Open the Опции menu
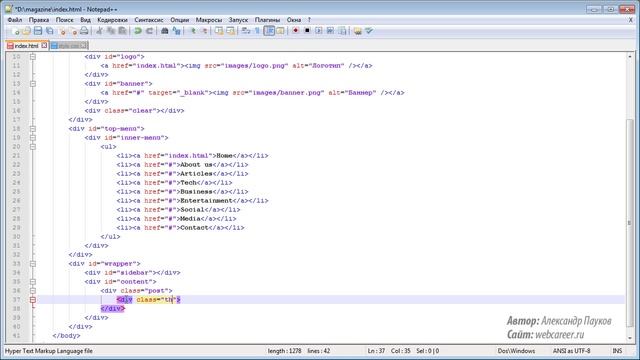 (x=180, y=20)
